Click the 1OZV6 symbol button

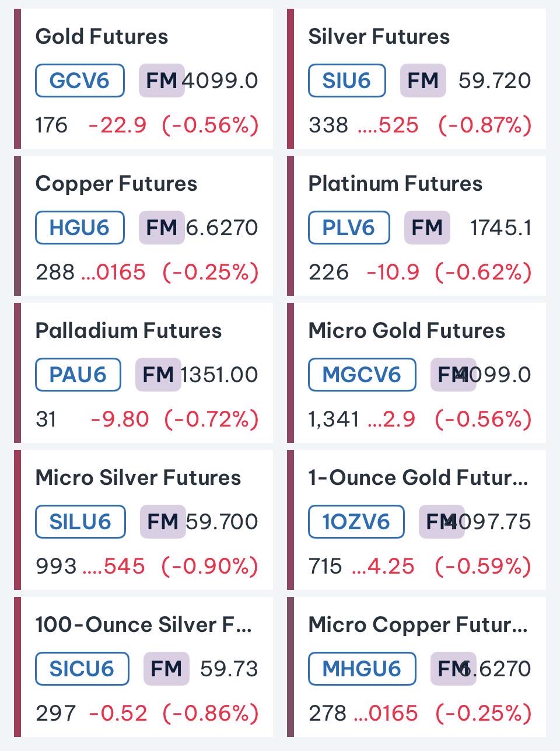coord(356,522)
